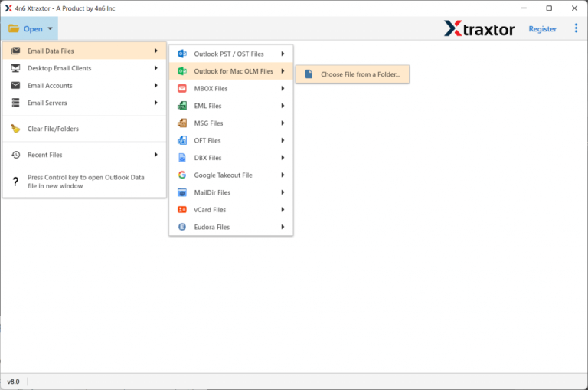Maximize the Xtraxtor window
Screen dimensions: 588x390
pyautogui.click(x=549, y=8)
